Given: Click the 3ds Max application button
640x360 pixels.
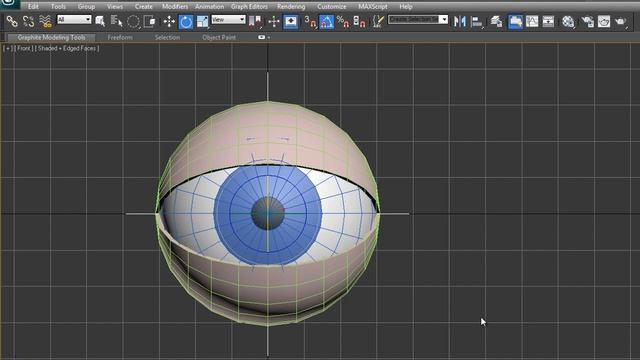Looking at the screenshot, I should [x=9, y=4].
